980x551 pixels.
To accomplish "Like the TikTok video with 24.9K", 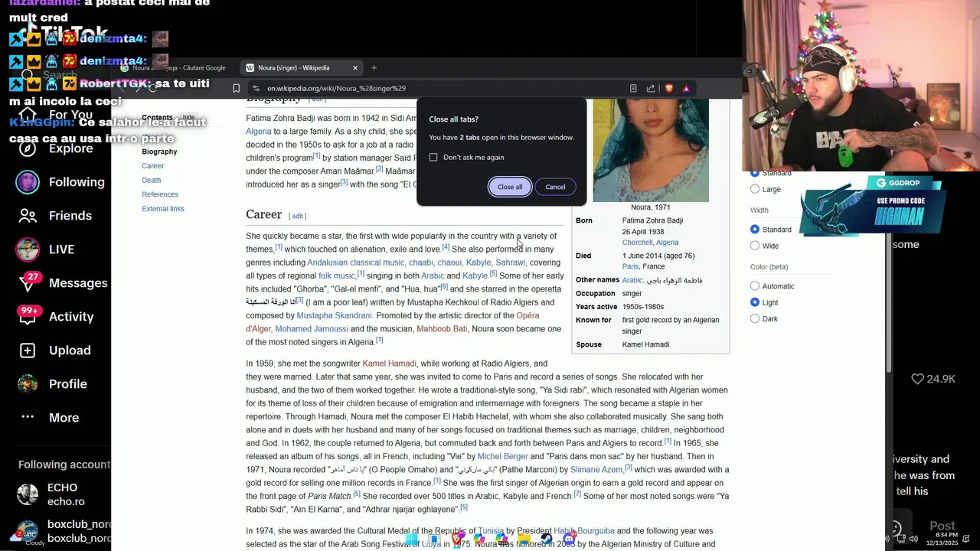I will coord(917,379).
